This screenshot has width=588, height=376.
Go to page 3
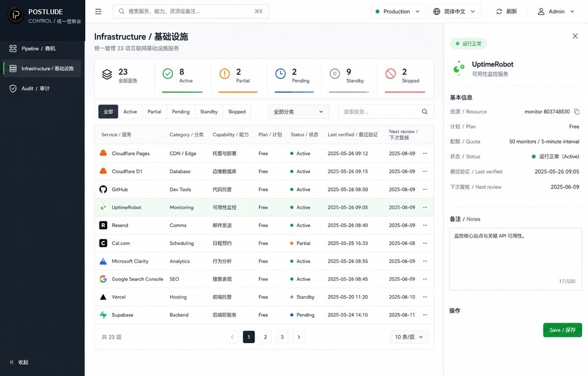[282, 337]
